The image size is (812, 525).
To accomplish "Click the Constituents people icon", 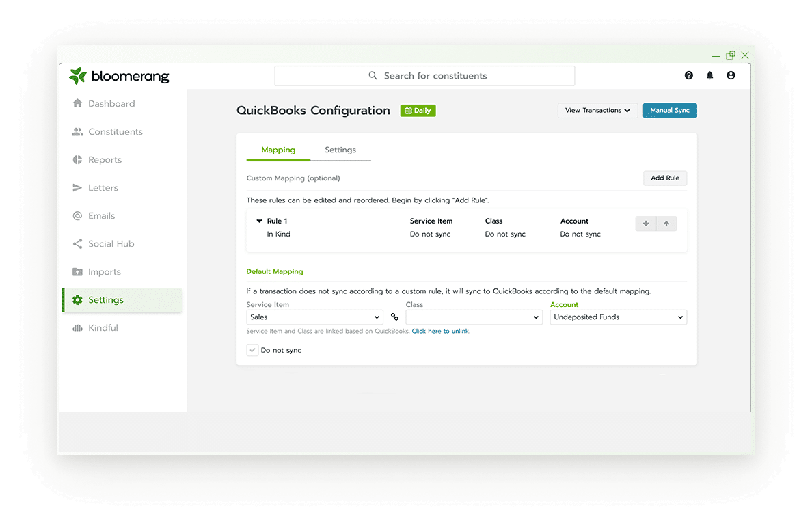I will point(77,131).
